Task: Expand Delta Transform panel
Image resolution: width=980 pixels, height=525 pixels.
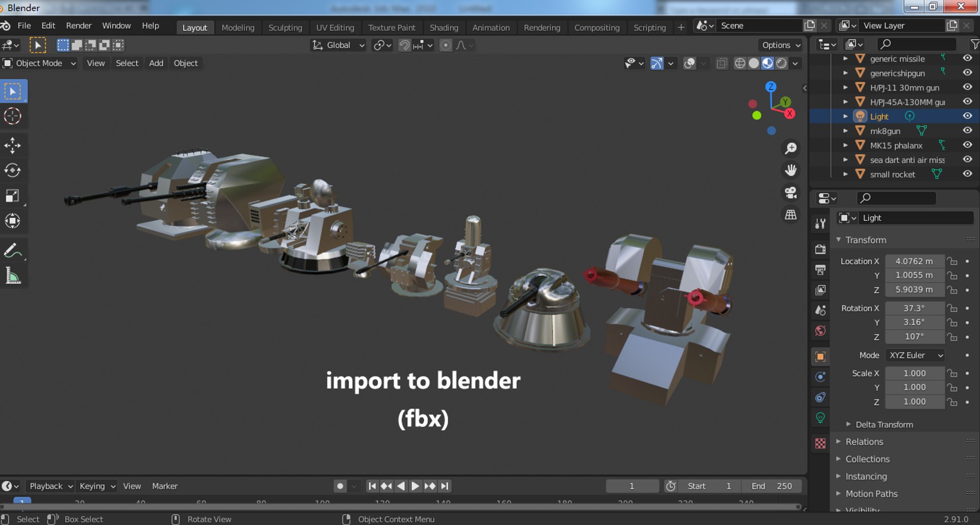Action: click(885, 424)
